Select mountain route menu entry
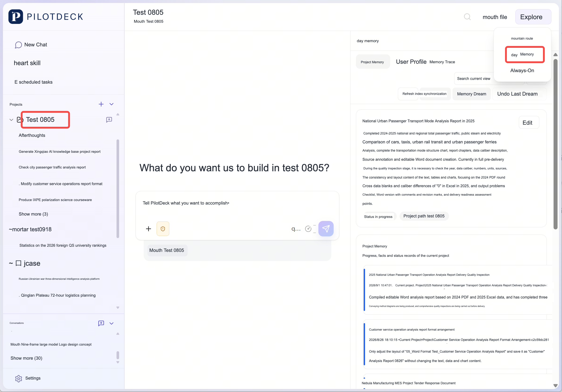 (x=522, y=38)
